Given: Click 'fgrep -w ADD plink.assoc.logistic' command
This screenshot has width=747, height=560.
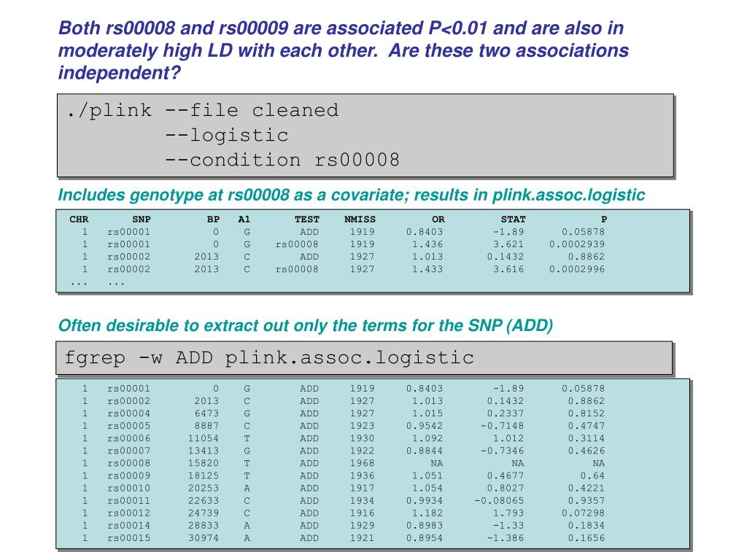Looking at the screenshot, I should [269, 358].
